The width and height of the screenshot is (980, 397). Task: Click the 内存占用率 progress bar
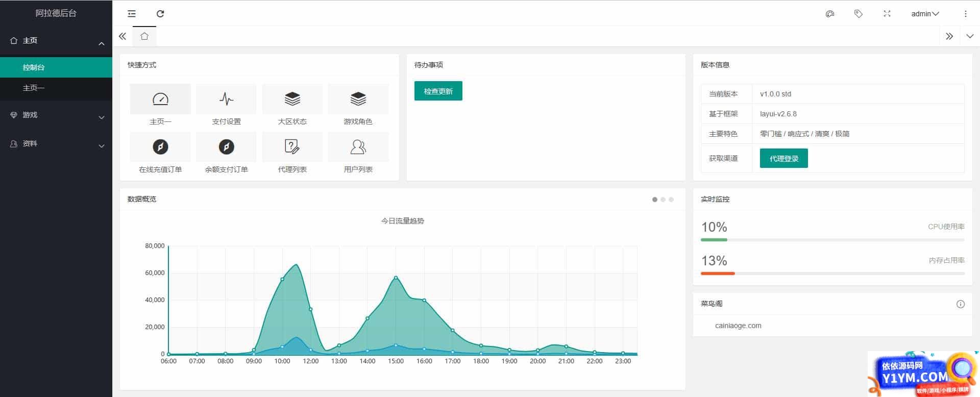(832, 274)
